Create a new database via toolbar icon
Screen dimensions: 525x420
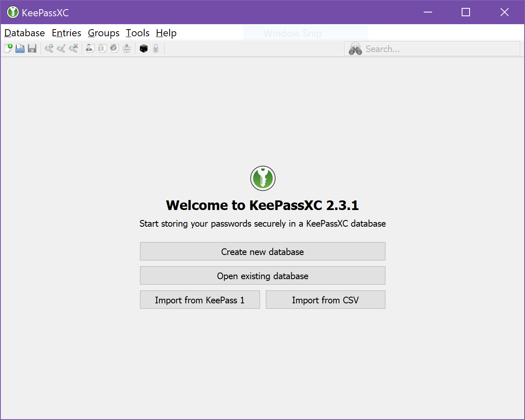click(x=8, y=48)
